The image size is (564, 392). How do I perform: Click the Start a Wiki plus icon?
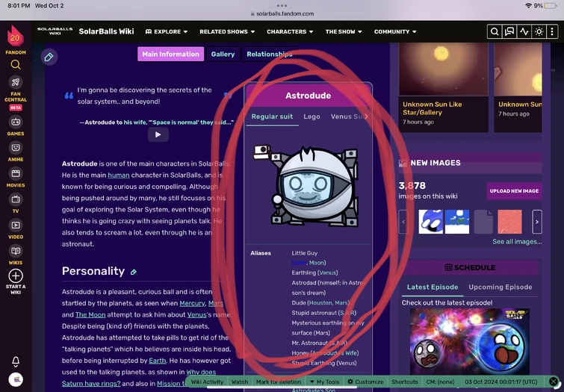(x=16, y=276)
